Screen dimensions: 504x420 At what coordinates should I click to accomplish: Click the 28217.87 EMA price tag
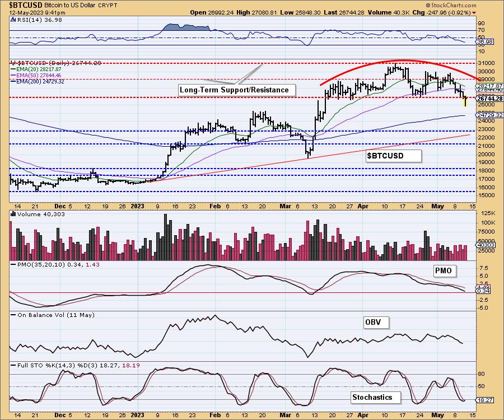489,86
